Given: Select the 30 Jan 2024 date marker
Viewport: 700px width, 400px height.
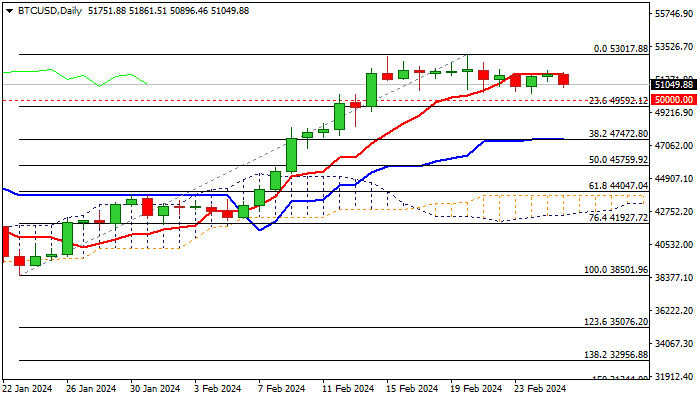Looking at the screenshot, I should point(154,388).
